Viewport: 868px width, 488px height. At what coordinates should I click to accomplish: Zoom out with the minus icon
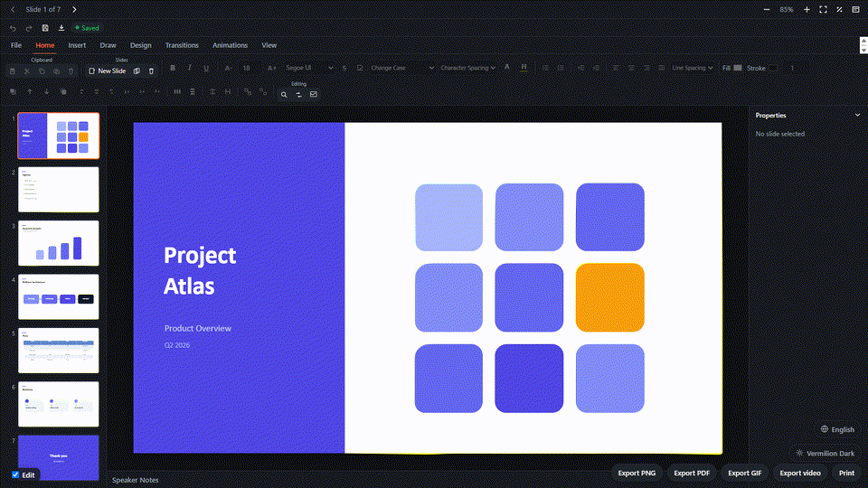(x=767, y=9)
